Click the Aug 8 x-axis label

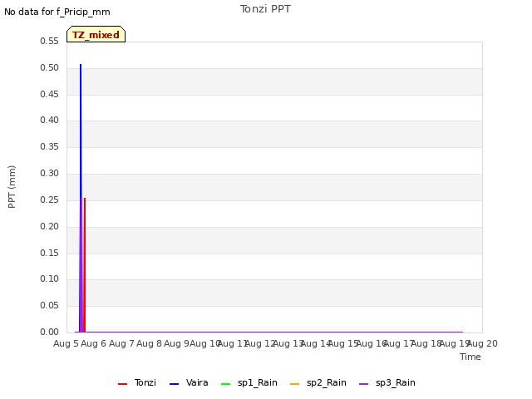click(x=150, y=343)
